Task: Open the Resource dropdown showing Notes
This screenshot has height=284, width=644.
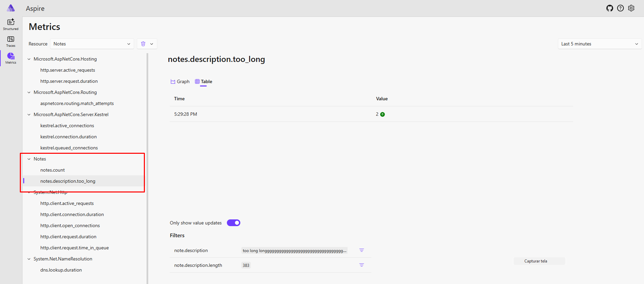Action: [x=92, y=44]
